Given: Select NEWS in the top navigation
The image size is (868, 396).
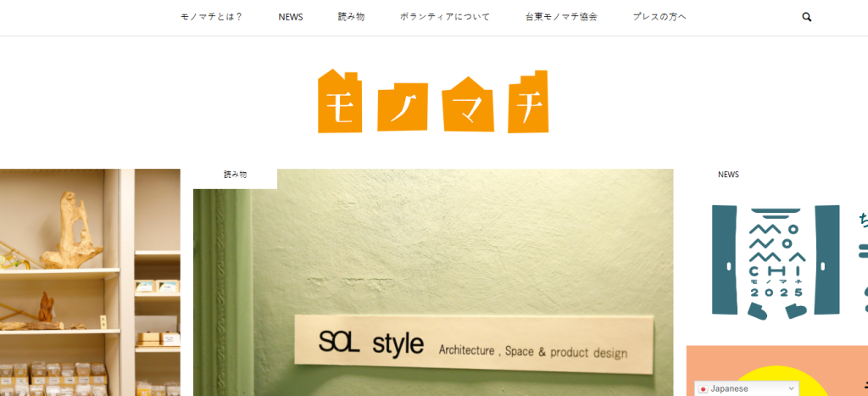Looking at the screenshot, I should [x=291, y=17].
